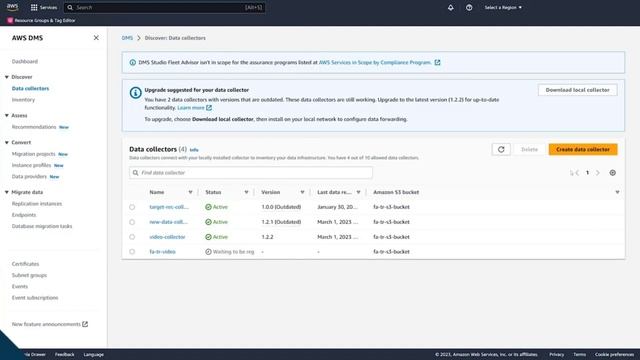The width and height of the screenshot is (640, 360).
Task: Focus the top AWS search box
Action: [x=164, y=7]
